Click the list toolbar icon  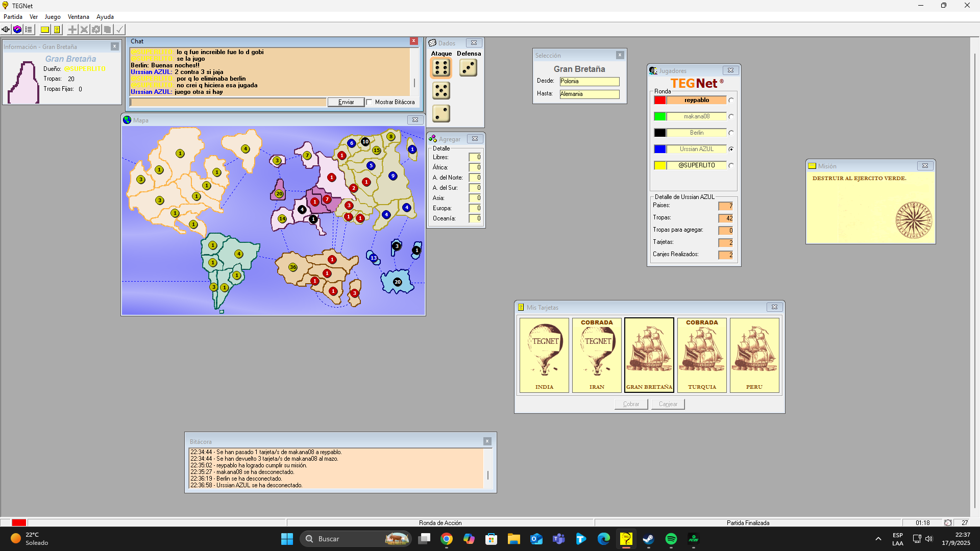pos(29,30)
